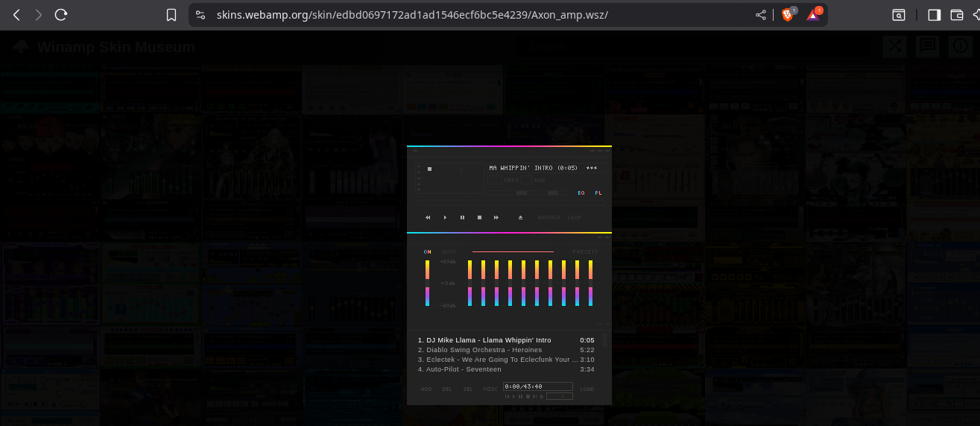The height and width of the screenshot is (426, 980).
Task: Start playback with the Winamp play button
Action: 445,217
